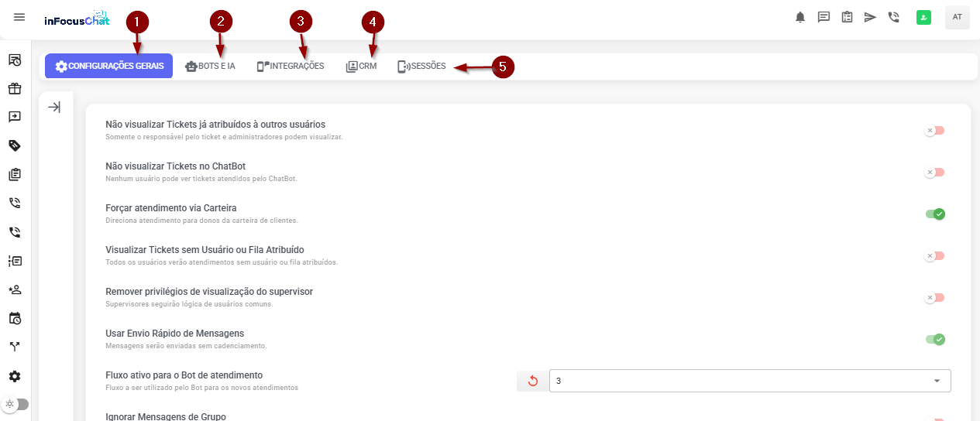Disable Forçar atendimento via Carteira toggle
980x421 pixels.
point(935,214)
